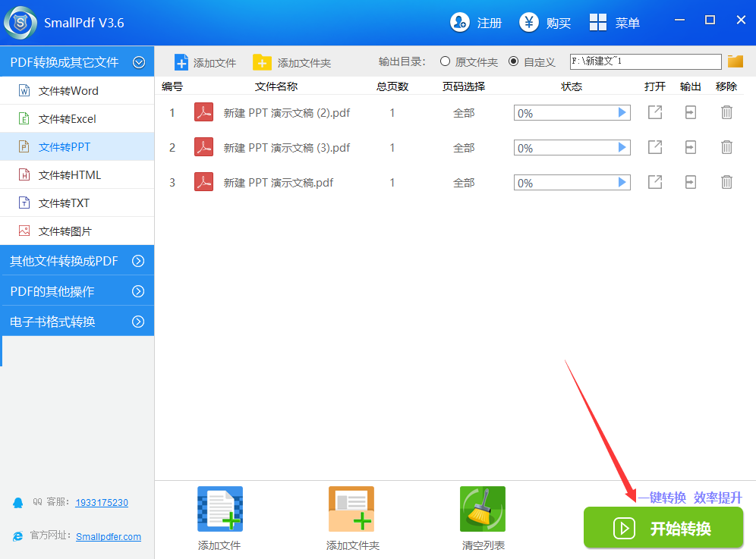Click the 编号 column header

point(172,86)
